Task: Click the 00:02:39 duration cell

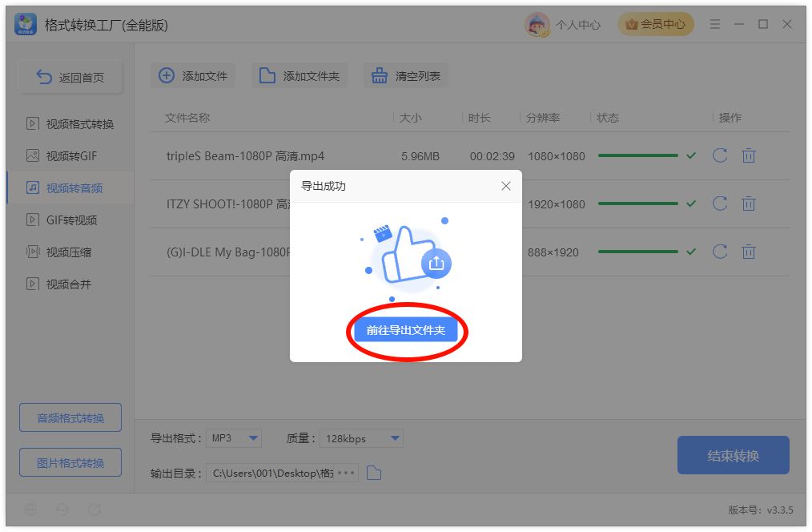Action: tap(492, 156)
